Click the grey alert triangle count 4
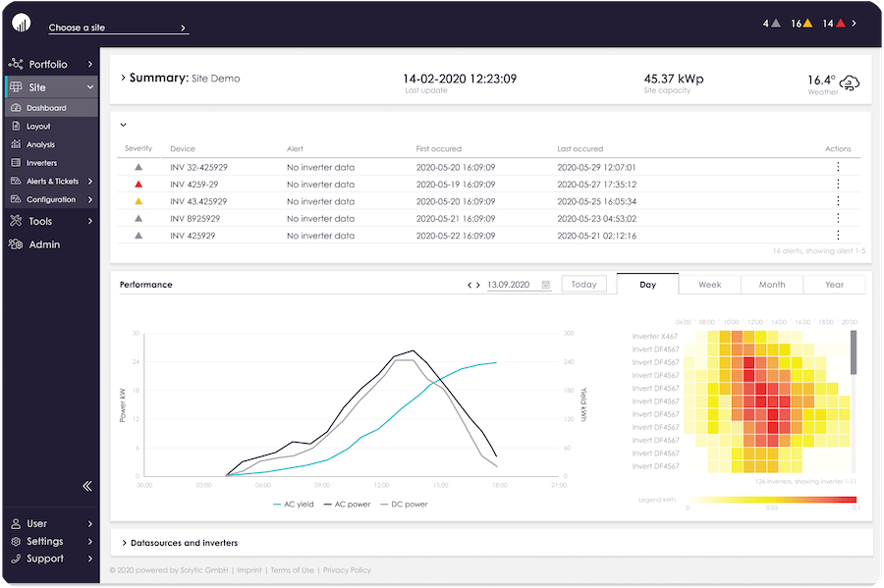Viewport: 884px width, 588px height. click(776, 24)
